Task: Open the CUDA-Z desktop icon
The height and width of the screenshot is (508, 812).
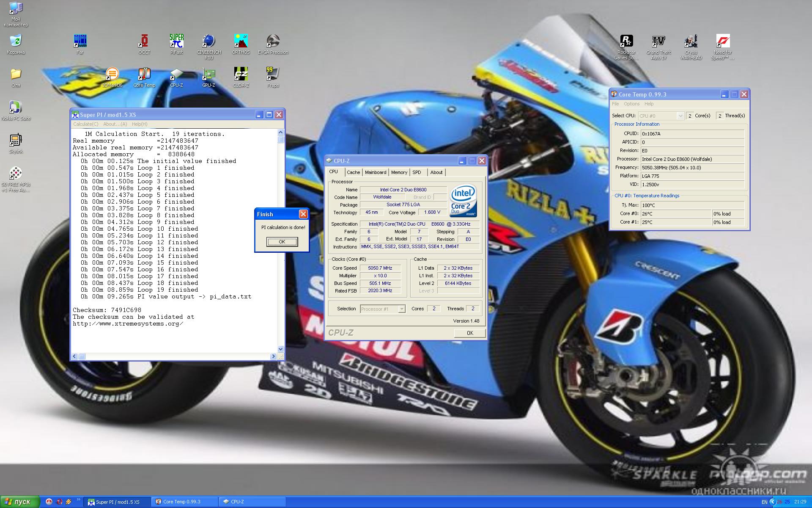Action: click(241, 77)
